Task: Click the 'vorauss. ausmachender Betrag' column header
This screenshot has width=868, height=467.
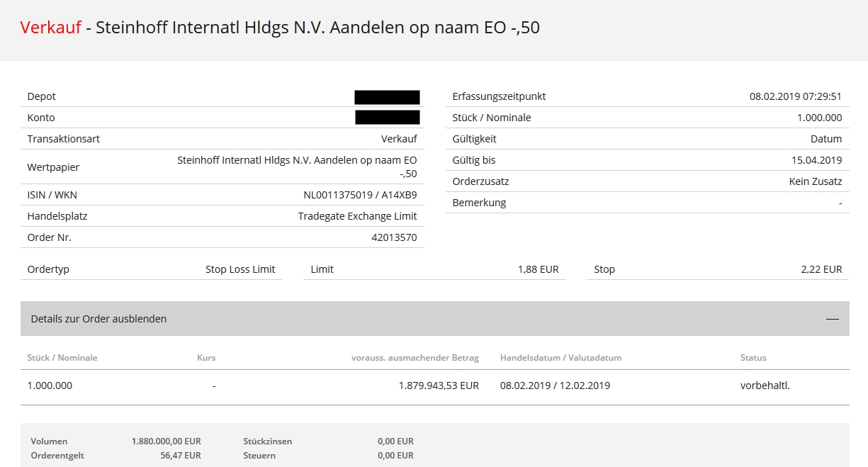Action: (x=415, y=358)
